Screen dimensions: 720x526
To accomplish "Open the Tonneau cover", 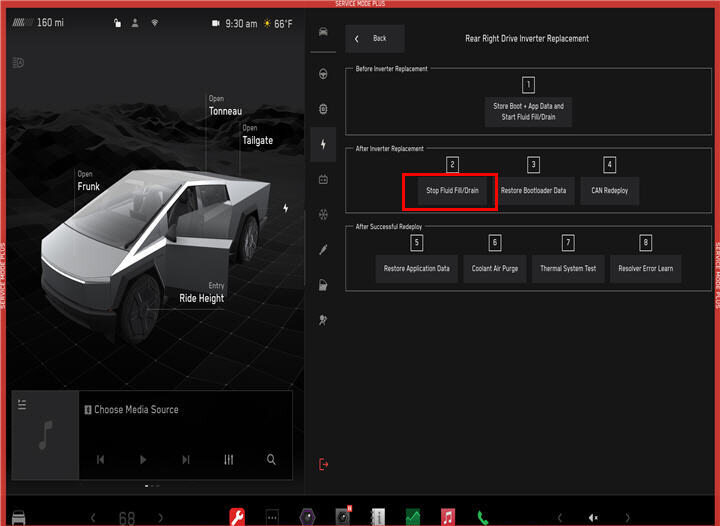I will (225, 106).
